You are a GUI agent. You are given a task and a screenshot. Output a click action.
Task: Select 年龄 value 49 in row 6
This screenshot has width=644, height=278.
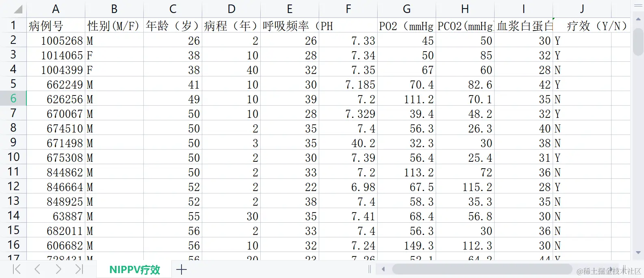[x=173, y=99]
